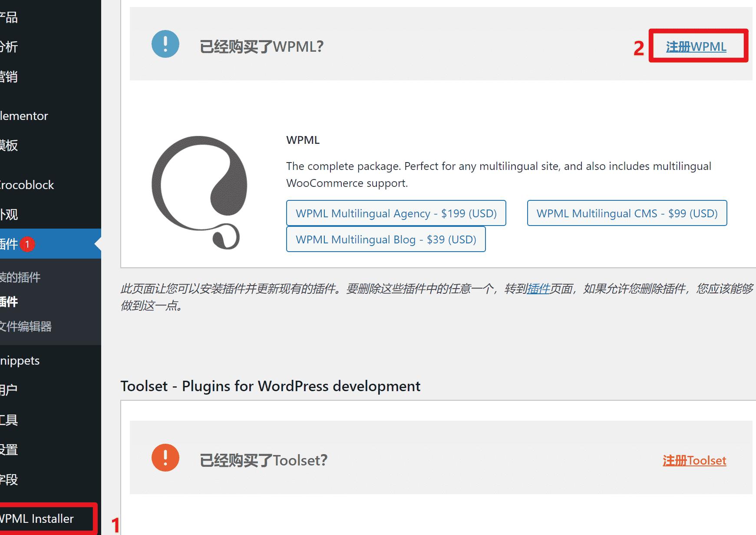This screenshot has width=756, height=535.
Task: Choose WPML Multilingual Agency - $199 (USD)
Action: (x=396, y=213)
